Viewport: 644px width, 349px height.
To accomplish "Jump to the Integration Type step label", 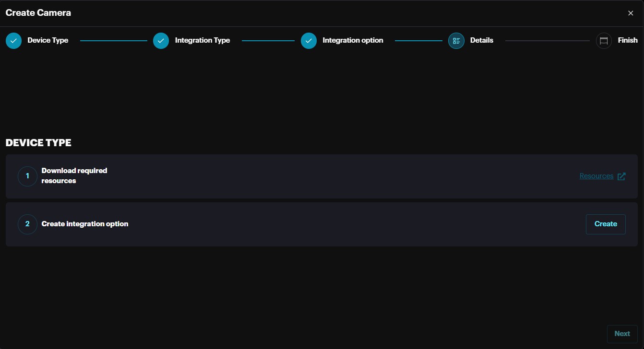I will pos(202,40).
